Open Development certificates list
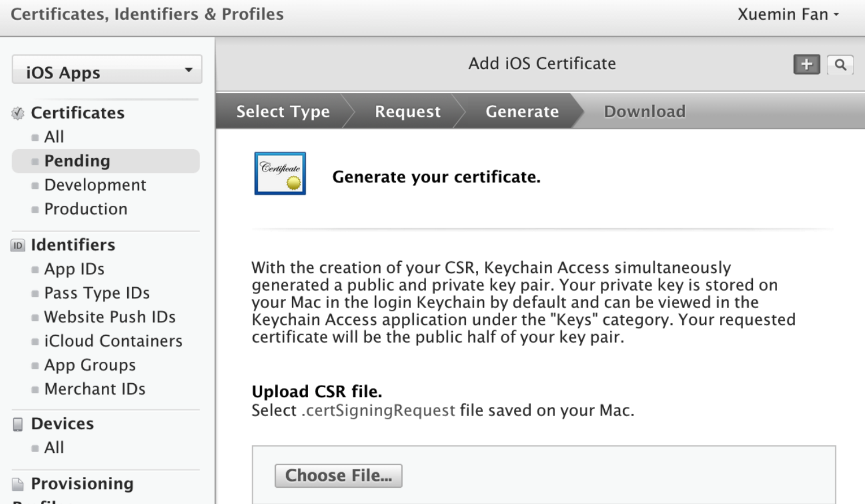Viewport: 865px width, 504px height. point(95,185)
